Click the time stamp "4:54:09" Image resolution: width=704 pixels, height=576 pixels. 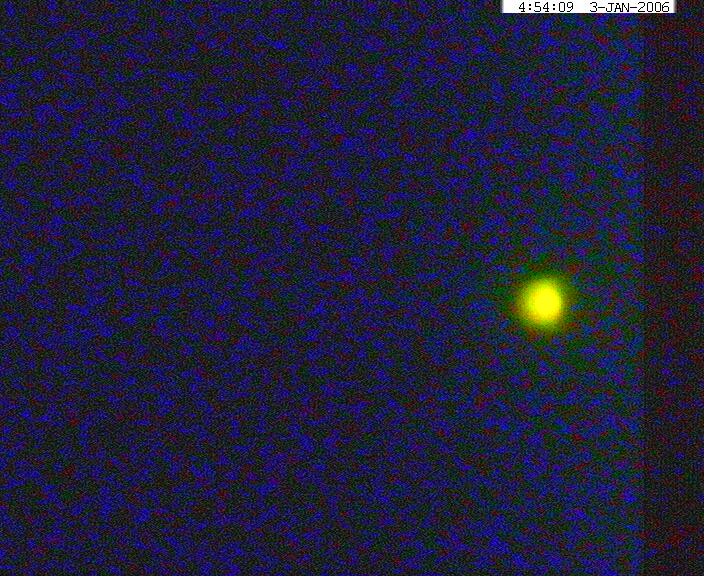546,7
